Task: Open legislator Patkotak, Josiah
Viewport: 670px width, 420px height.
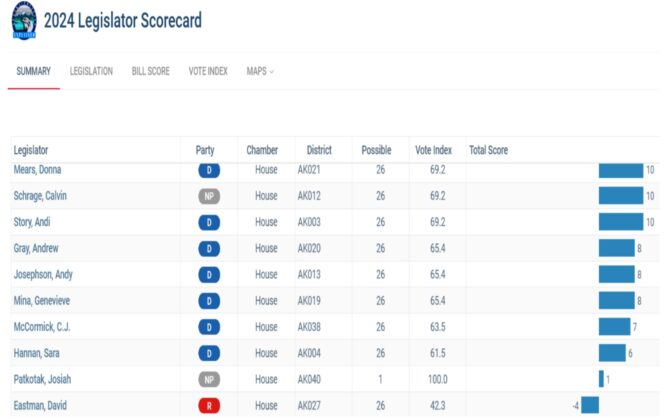Action: pos(42,379)
